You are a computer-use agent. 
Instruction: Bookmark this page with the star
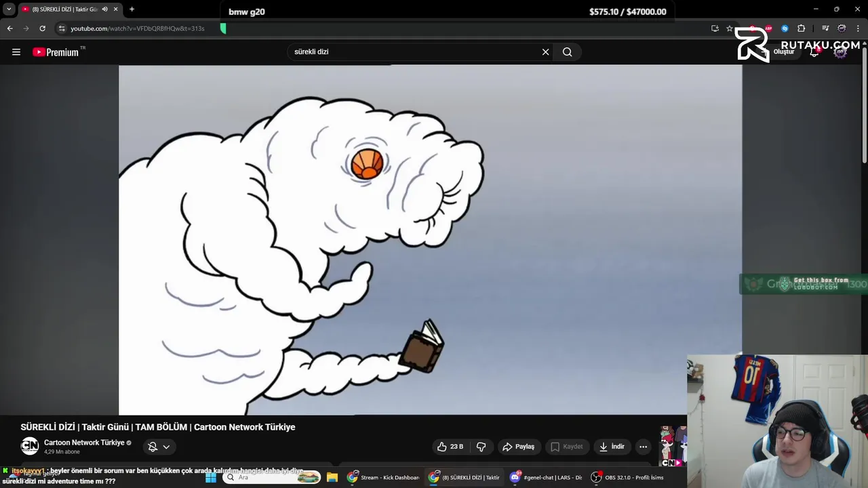[x=730, y=28]
